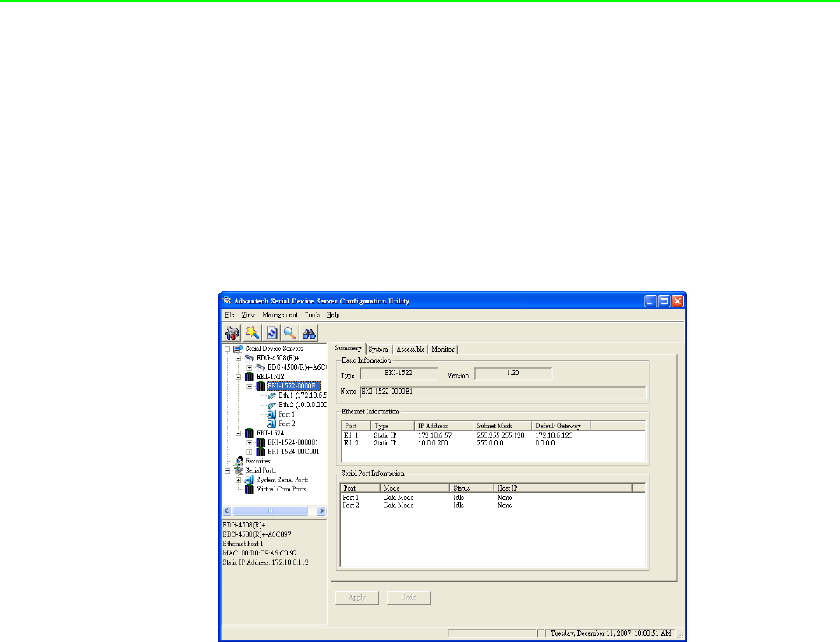The image size is (840, 642).
Task: Expand the EKI-1524-000001 device node
Action: pyautogui.click(x=250, y=442)
